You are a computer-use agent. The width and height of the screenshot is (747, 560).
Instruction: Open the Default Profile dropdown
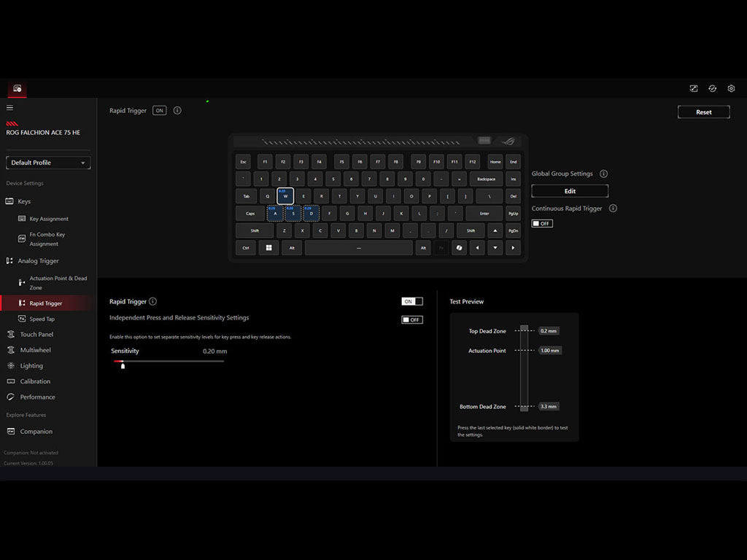point(48,163)
